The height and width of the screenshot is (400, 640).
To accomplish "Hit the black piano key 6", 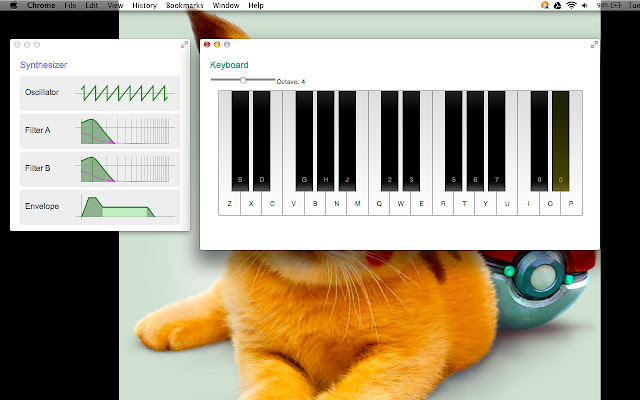I will click(x=475, y=141).
